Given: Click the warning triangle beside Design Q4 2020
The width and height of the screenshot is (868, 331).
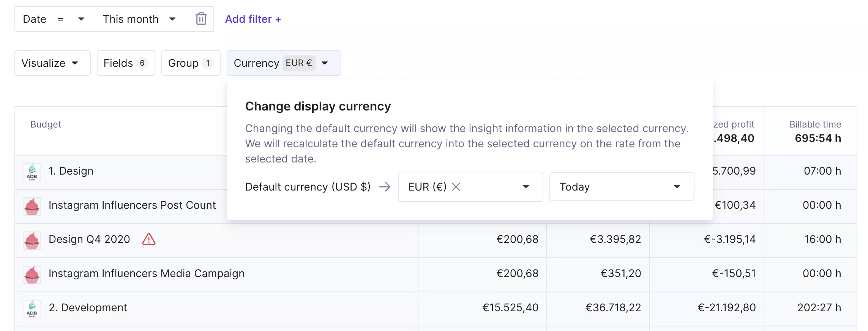Looking at the screenshot, I should pos(149,239).
